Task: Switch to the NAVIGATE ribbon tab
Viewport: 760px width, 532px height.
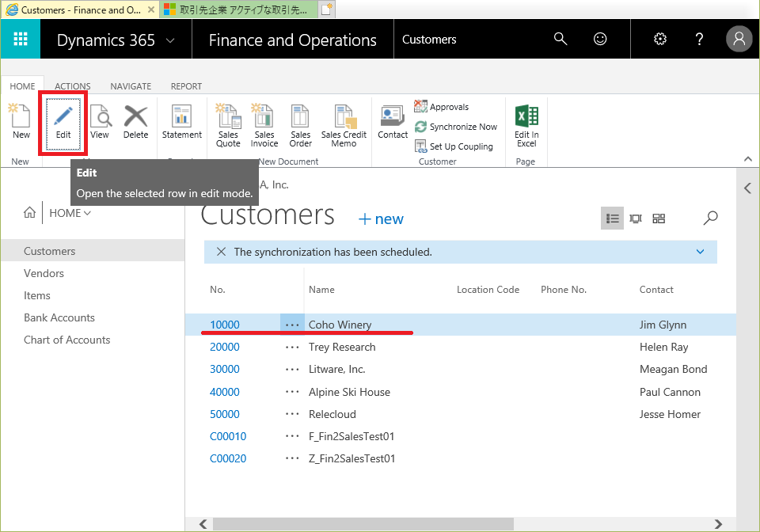Action: 131,86
